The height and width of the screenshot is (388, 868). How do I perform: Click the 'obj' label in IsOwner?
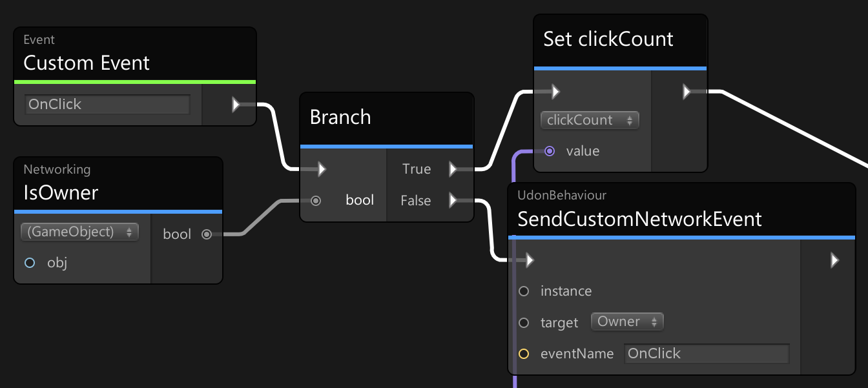point(57,263)
